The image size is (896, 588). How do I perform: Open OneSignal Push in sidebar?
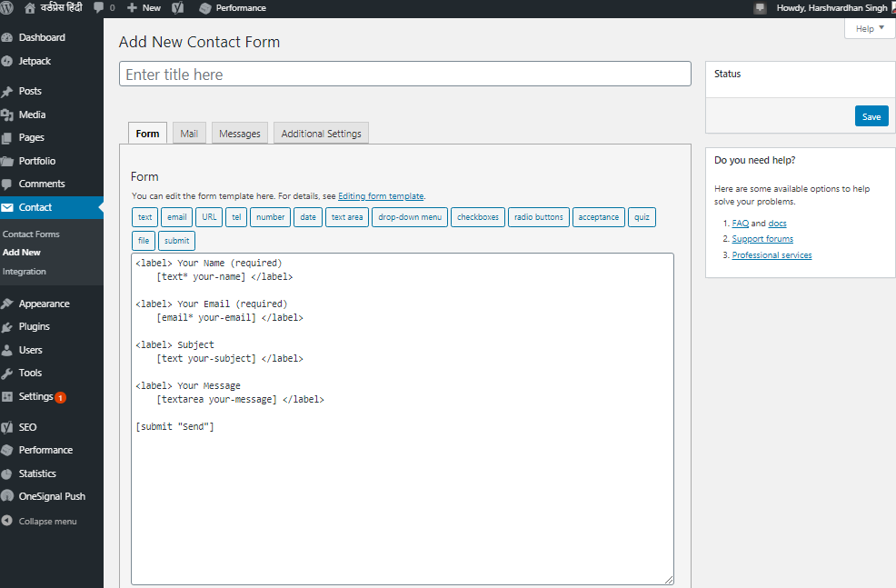[52, 496]
